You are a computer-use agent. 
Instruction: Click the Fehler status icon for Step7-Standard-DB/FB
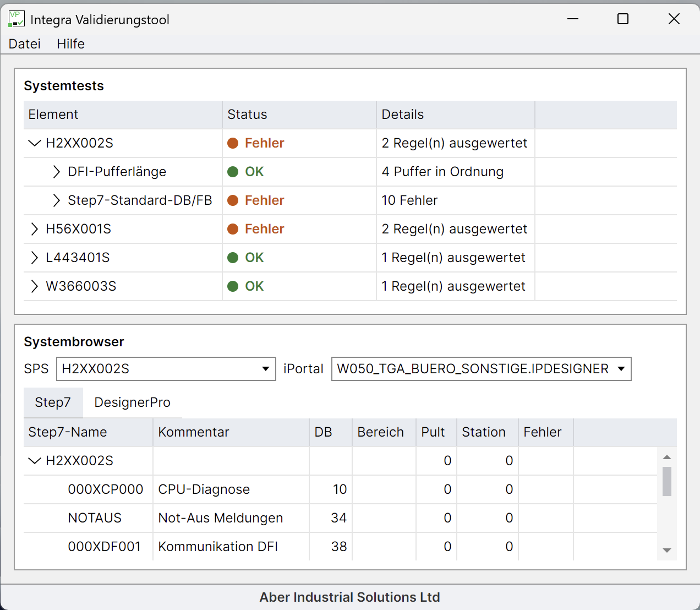point(233,200)
